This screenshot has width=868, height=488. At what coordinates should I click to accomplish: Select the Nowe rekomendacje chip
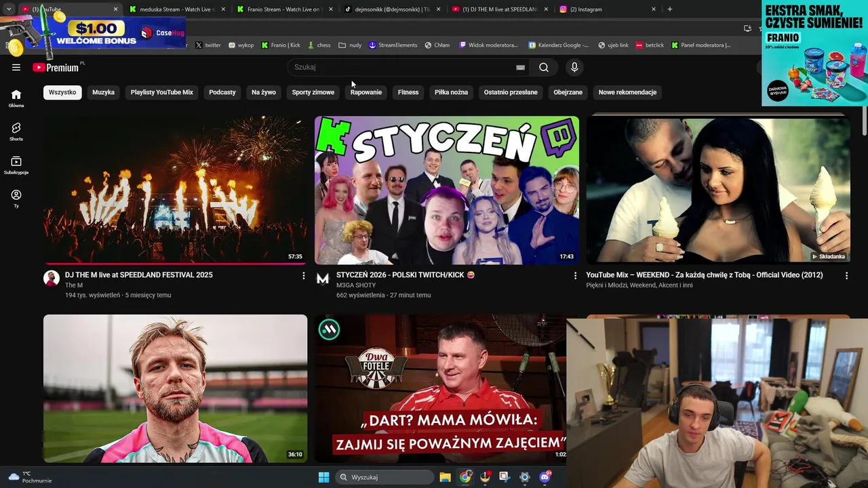627,92
